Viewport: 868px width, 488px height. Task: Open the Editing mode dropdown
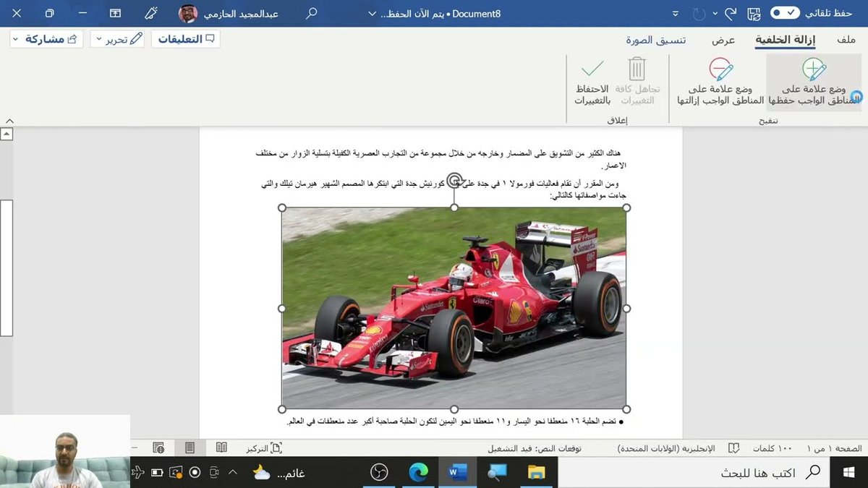(117, 39)
